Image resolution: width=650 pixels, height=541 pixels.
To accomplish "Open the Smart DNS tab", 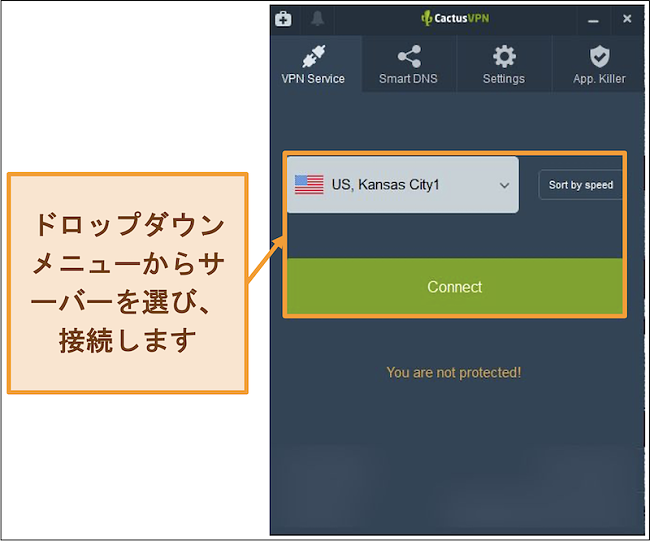I will [408, 64].
